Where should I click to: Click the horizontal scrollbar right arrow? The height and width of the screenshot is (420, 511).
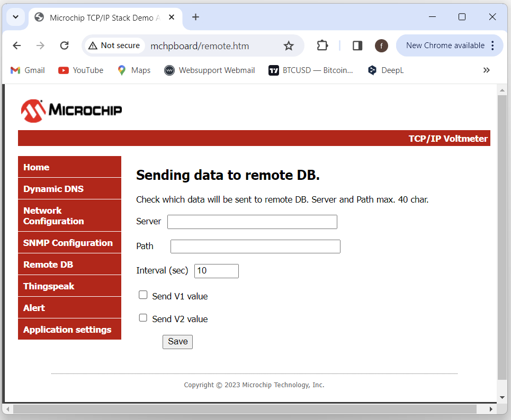pyautogui.click(x=491, y=409)
